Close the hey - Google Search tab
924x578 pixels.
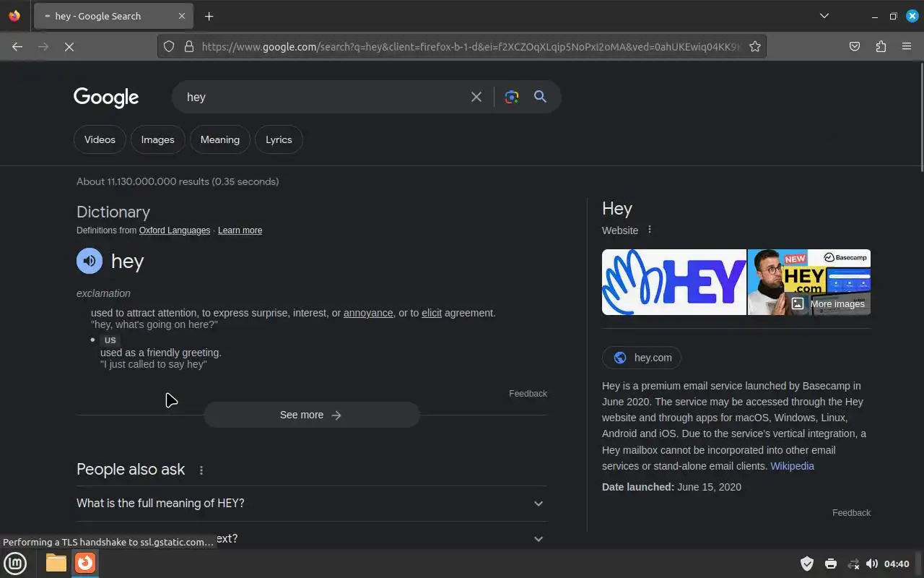point(182,16)
